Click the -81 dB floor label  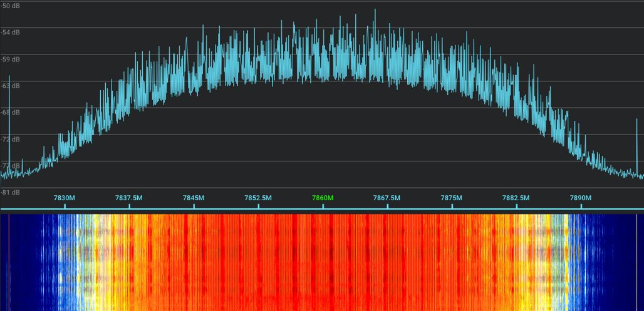10,192
